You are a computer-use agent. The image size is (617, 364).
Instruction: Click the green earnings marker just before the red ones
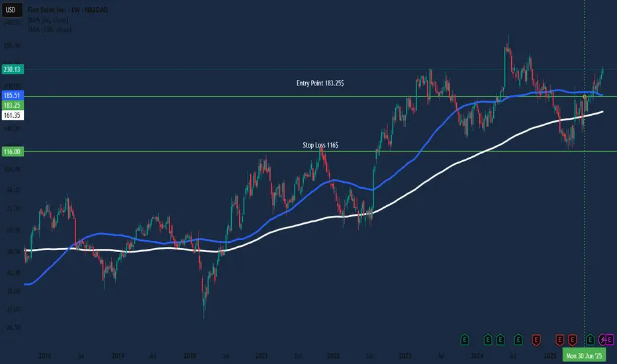tap(518, 340)
